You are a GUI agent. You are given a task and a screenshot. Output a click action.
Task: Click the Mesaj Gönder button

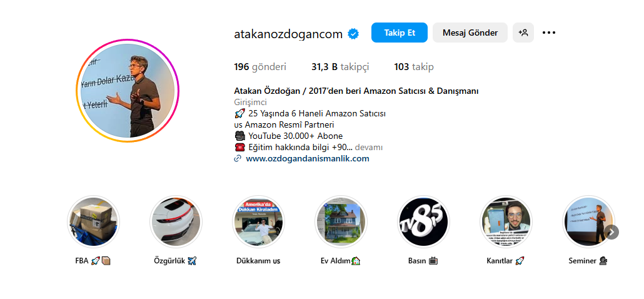470,33
